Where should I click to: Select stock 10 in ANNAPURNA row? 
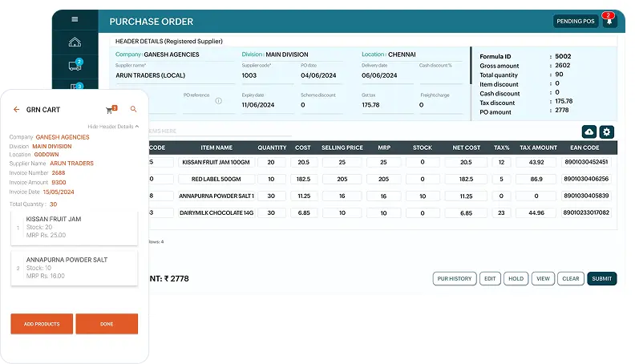tap(423, 196)
